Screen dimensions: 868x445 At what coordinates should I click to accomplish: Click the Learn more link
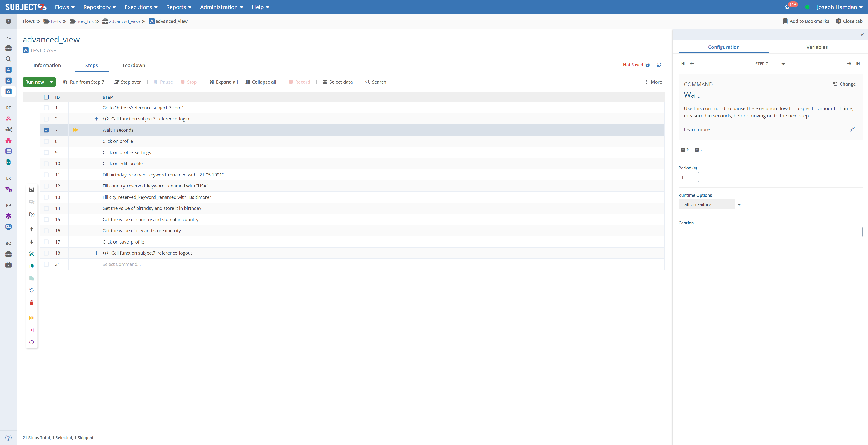[x=696, y=130]
